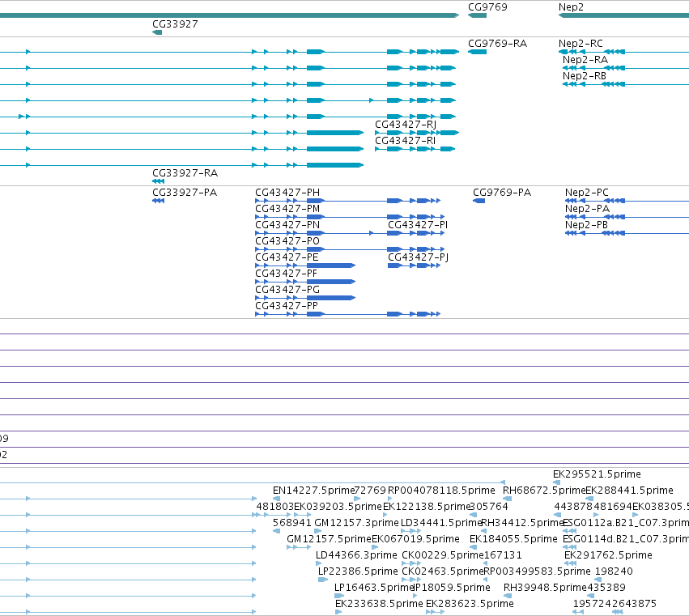Open the EK039203.5prime EST label
Viewport: 689px width, 616px height.
338,507
